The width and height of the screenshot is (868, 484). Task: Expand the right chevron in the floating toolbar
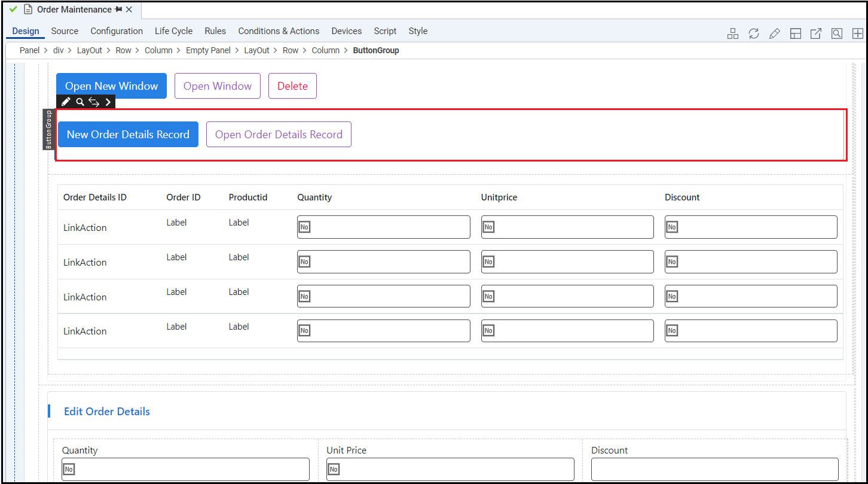[x=108, y=102]
